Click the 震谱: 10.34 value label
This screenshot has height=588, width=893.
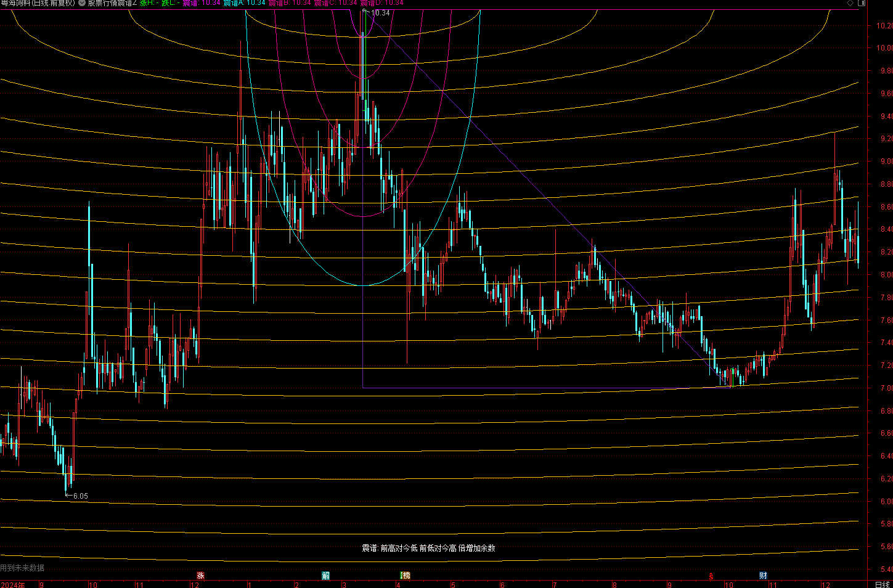point(202,3)
